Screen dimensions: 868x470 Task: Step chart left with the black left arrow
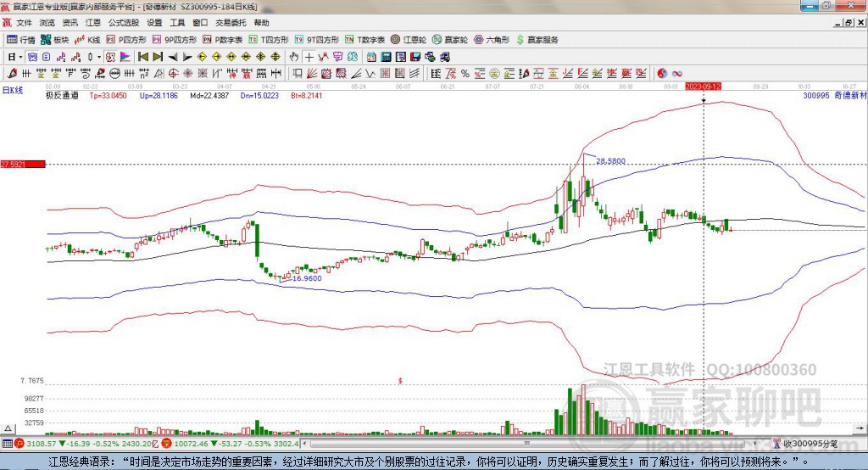[x=173, y=57]
